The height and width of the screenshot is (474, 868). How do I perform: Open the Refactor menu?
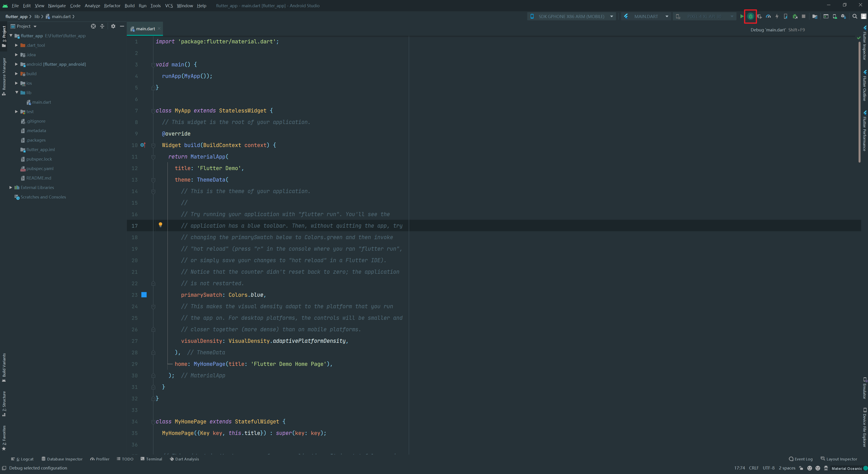pos(112,6)
